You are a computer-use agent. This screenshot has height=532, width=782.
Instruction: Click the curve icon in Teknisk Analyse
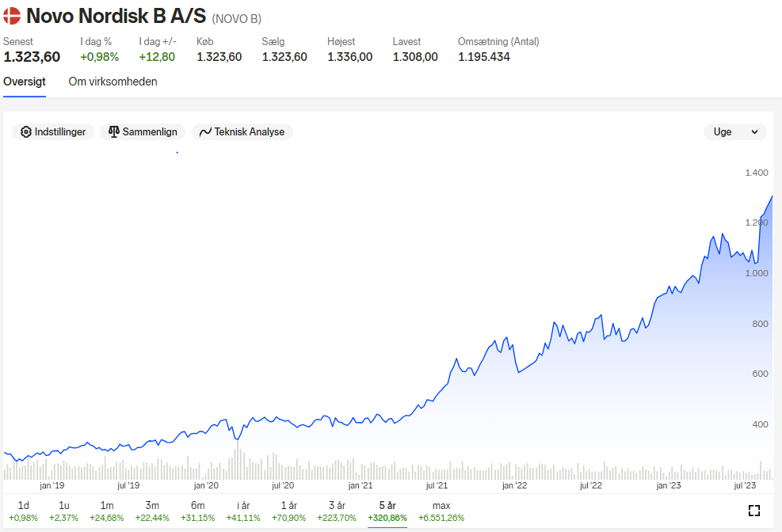205,132
